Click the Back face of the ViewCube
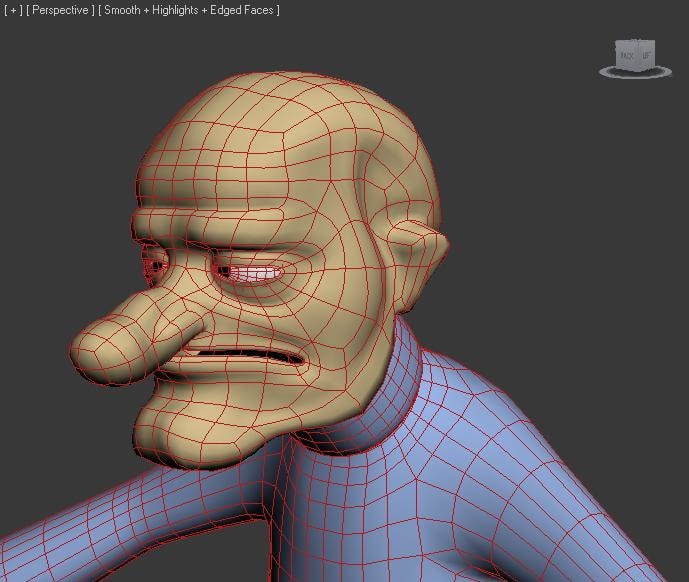689x582 pixels. click(x=627, y=55)
